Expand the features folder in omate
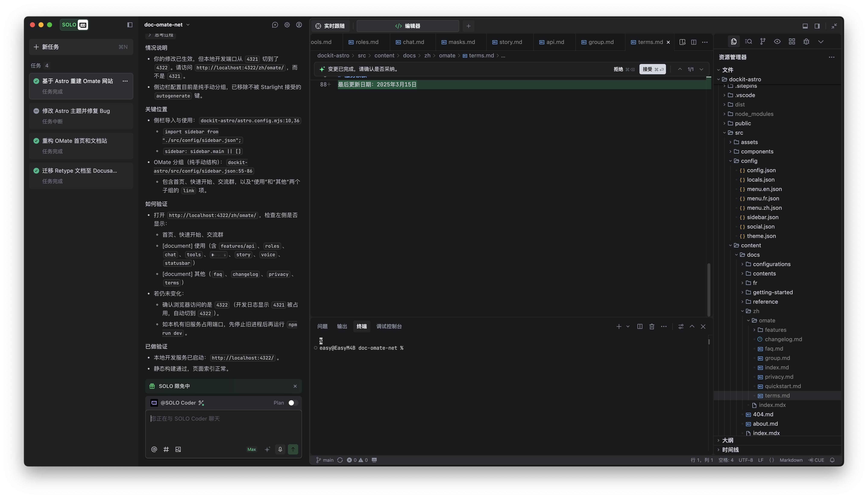 click(775, 330)
